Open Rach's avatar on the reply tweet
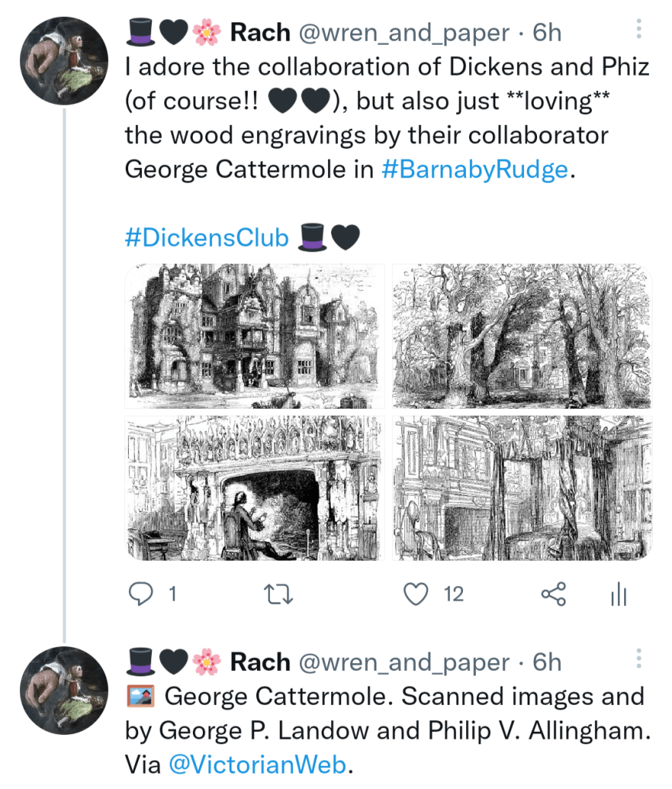This screenshot has height=789, width=672. coord(64,690)
